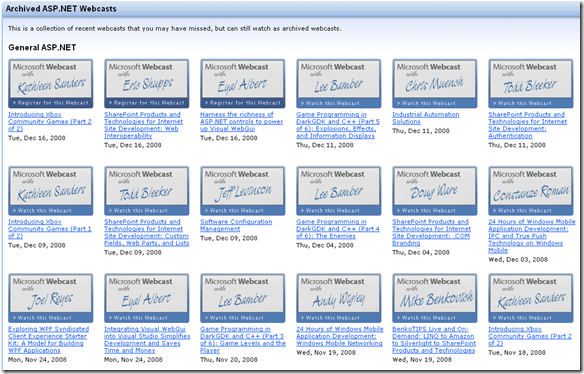This screenshot has width=584, height=374.
Task: Click the intro sentence about archived webcasts
Action: (175, 28)
